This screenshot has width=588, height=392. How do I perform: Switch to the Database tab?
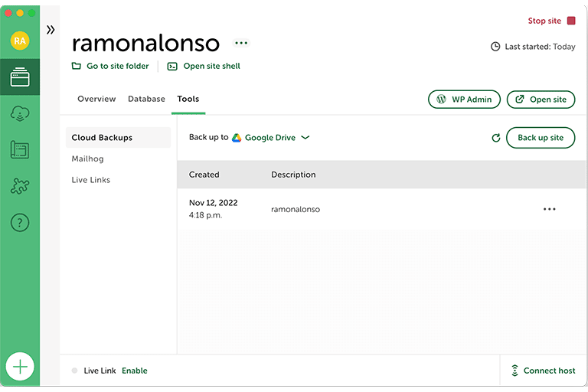click(x=147, y=99)
